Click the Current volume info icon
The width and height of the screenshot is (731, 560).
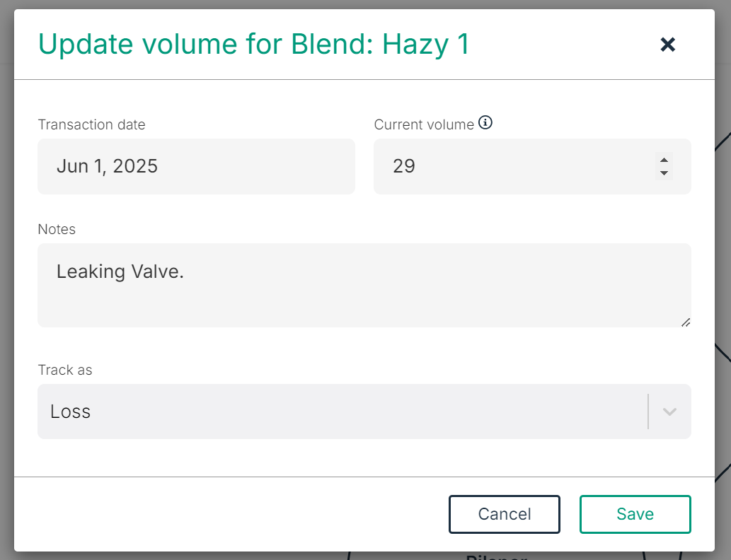pyautogui.click(x=485, y=123)
